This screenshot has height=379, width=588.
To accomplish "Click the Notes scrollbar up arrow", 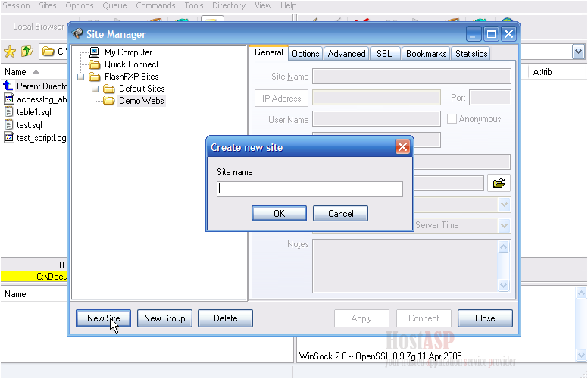I will point(504,246).
